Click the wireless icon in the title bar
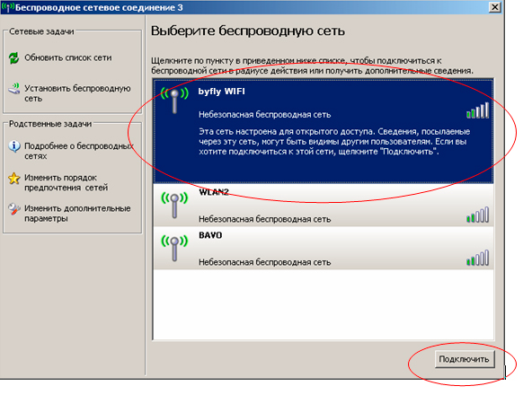Image resolution: width=532 pixels, height=395 pixels. [x=7, y=7]
